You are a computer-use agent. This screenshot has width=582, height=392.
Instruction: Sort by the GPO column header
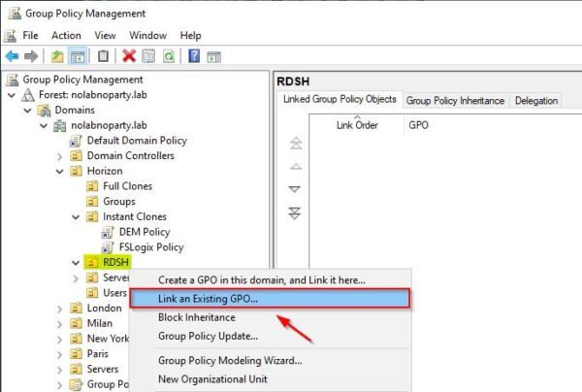tap(419, 125)
